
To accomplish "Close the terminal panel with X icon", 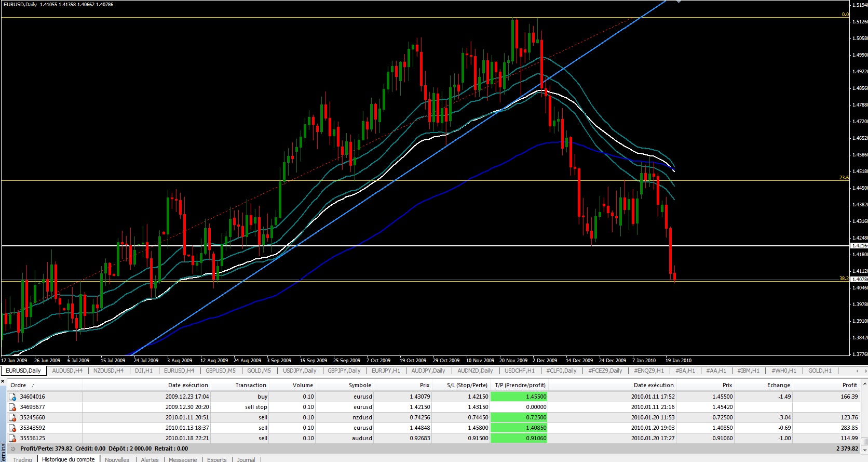I will [x=3, y=381].
